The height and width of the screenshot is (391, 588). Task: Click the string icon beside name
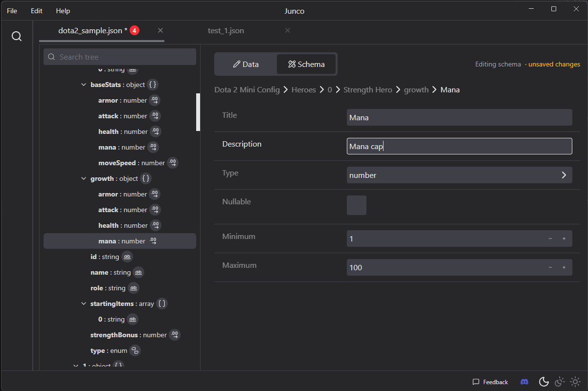pos(138,272)
